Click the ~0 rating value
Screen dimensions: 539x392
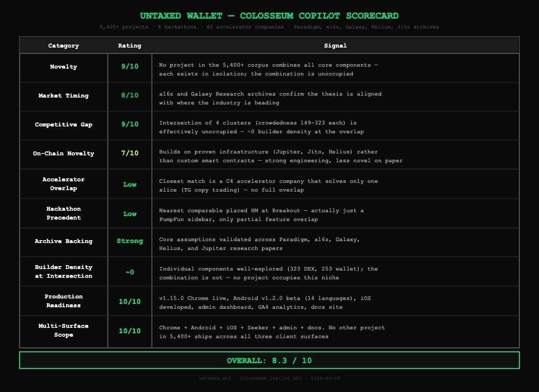(129, 272)
